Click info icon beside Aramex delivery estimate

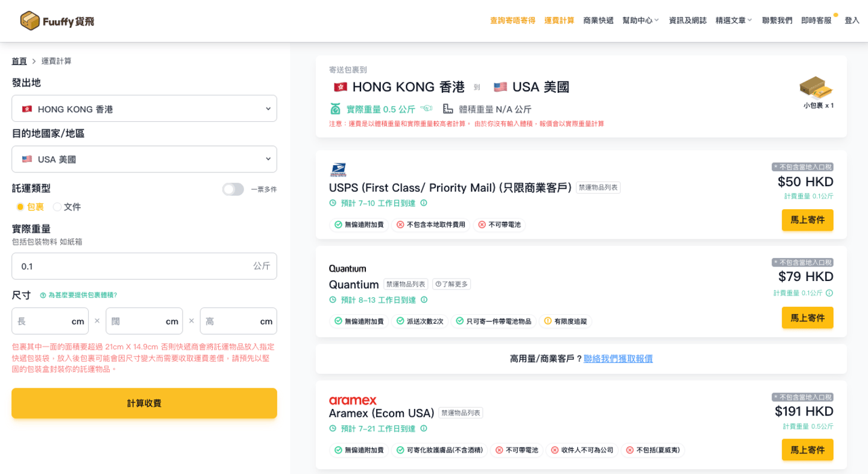(x=424, y=429)
